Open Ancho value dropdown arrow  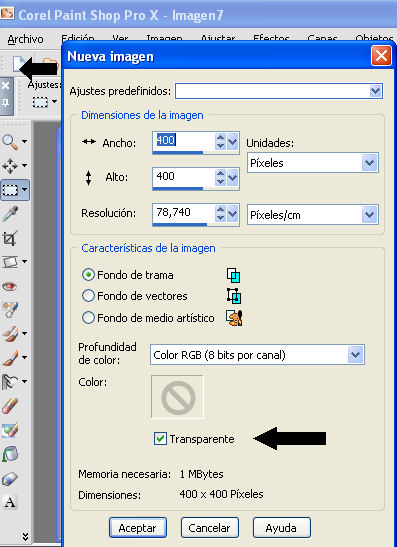233,142
